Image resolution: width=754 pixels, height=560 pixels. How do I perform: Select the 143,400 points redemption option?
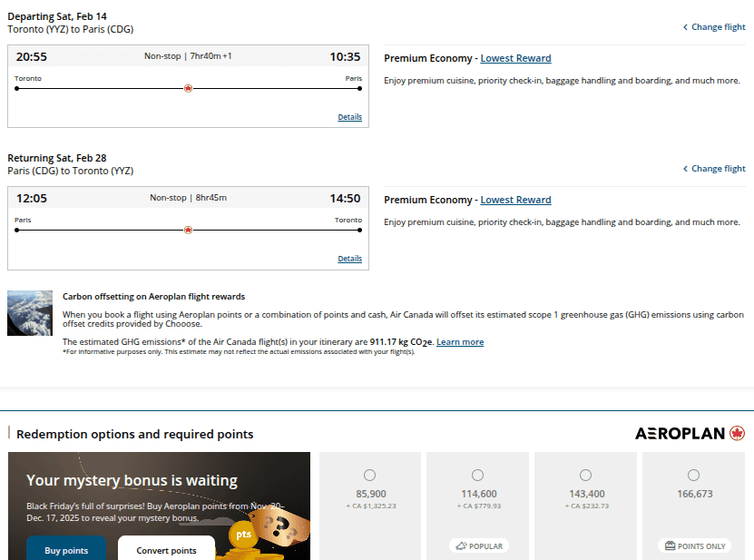[585, 476]
